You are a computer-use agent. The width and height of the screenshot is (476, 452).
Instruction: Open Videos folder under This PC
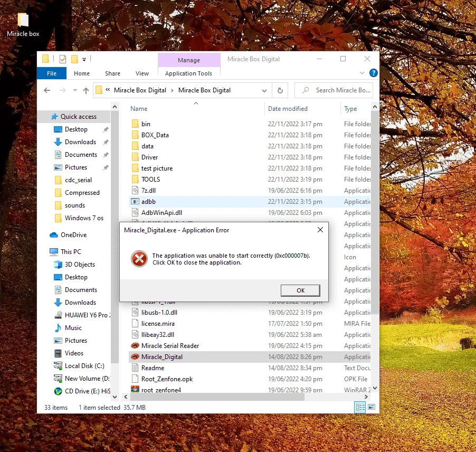74,353
